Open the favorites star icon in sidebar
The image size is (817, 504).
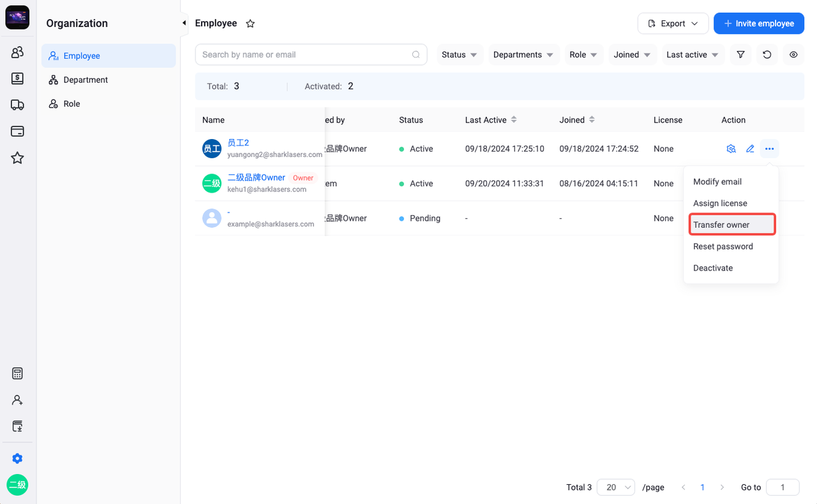pos(17,158)
